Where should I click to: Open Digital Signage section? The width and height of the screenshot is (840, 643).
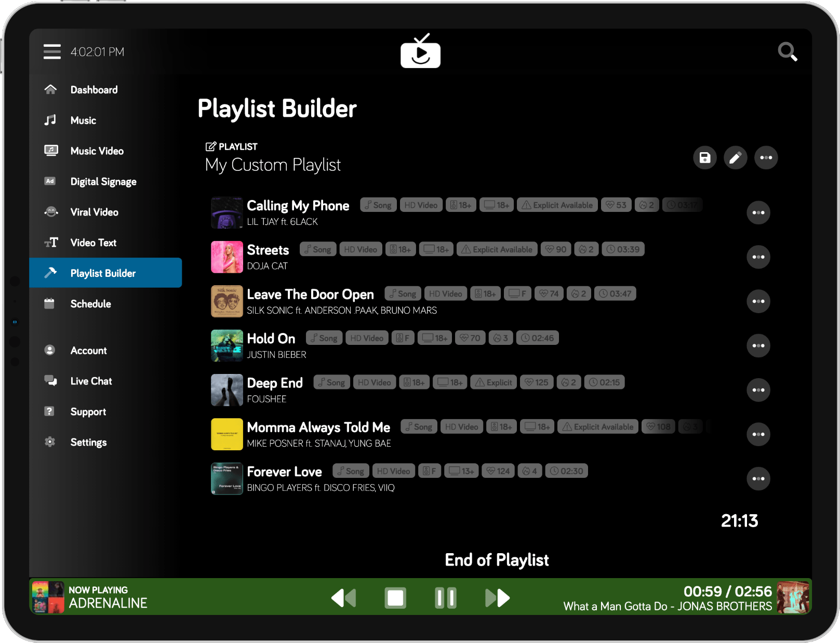tap(105, 182)
